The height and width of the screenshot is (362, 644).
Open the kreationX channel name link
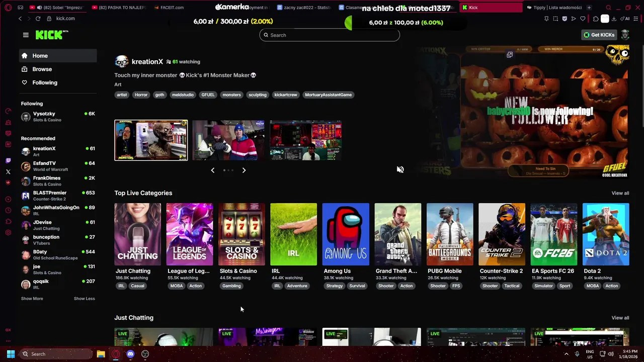(x=147, y=61)
